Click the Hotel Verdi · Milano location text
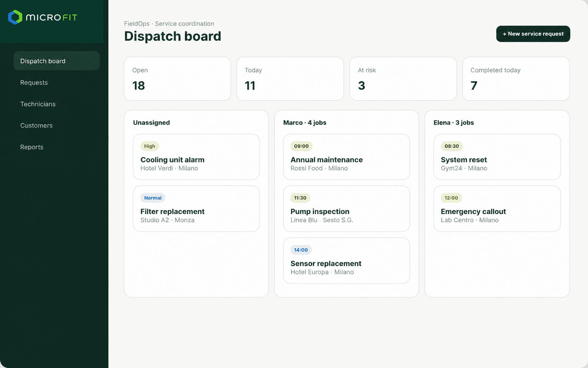Image resolution: width=588 pixels, height=368 pixels. 169,168
